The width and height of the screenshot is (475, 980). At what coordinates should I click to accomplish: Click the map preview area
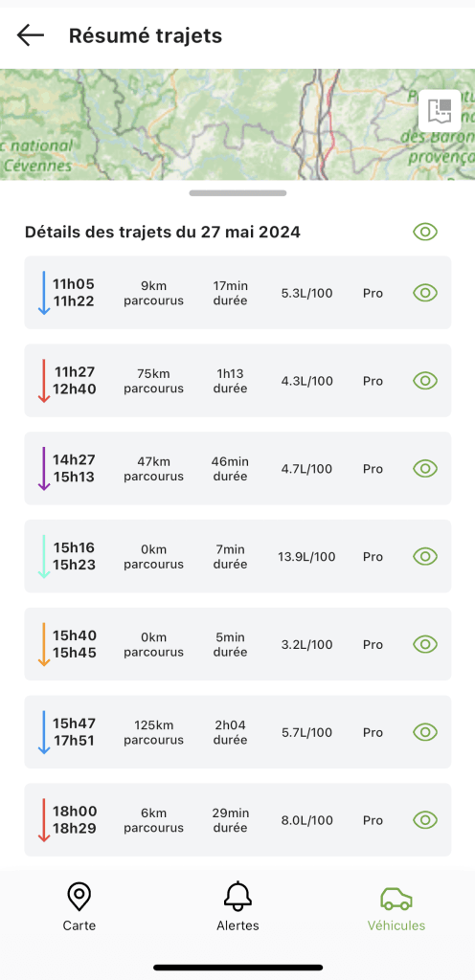click(x=237, y=124)
